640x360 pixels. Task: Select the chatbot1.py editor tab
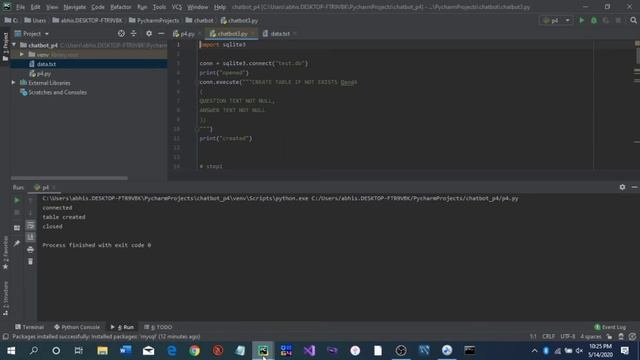tap(232, 33)
